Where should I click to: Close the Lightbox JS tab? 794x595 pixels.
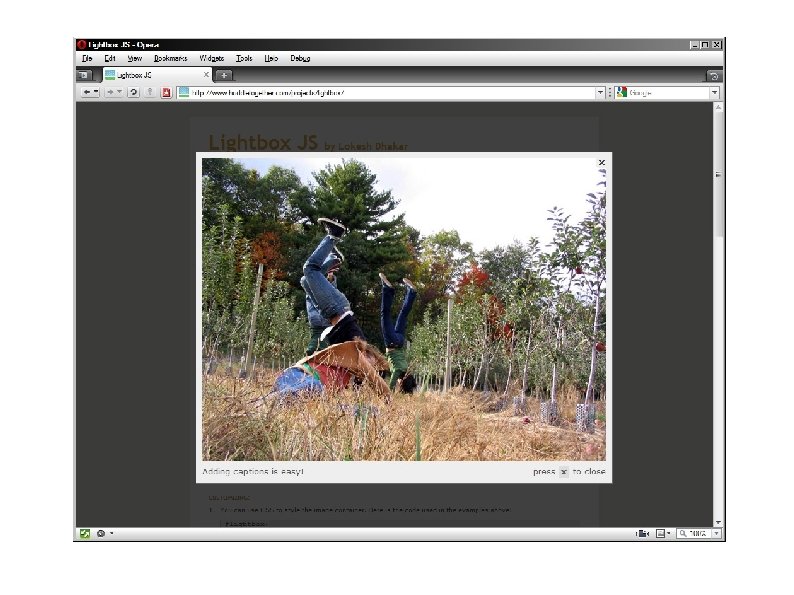[206, 75]
